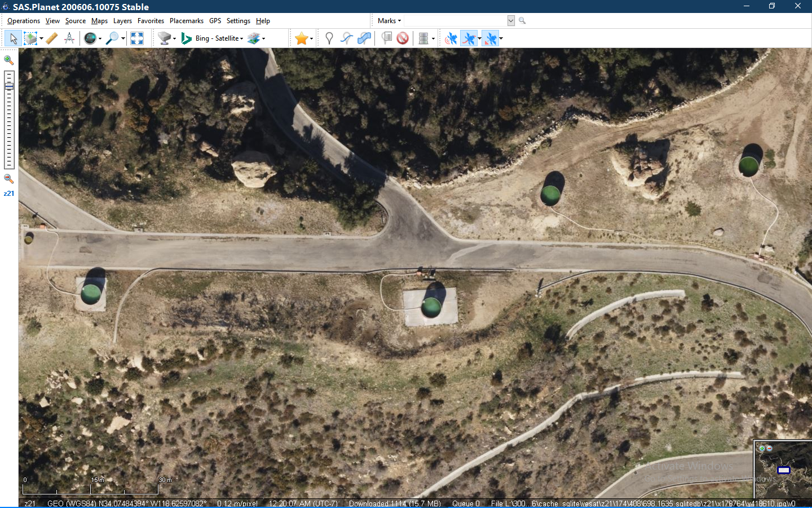Open the map search magnifier tool
Image resolution: width=812 pixels, height=508 pixels.
click(112, 38)
